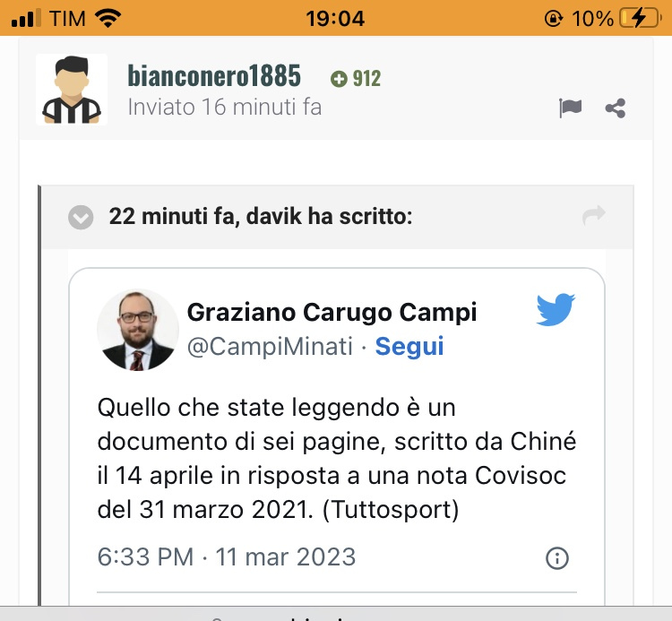Tap the Wi-Fi status icon
The image size is (672, 621).
click(x=108, y=19)
